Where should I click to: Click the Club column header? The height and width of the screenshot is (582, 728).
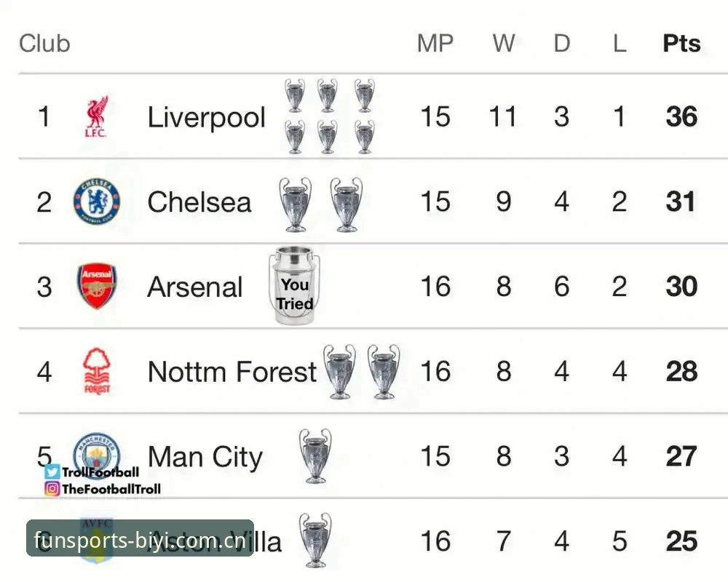tap(44, 44)
